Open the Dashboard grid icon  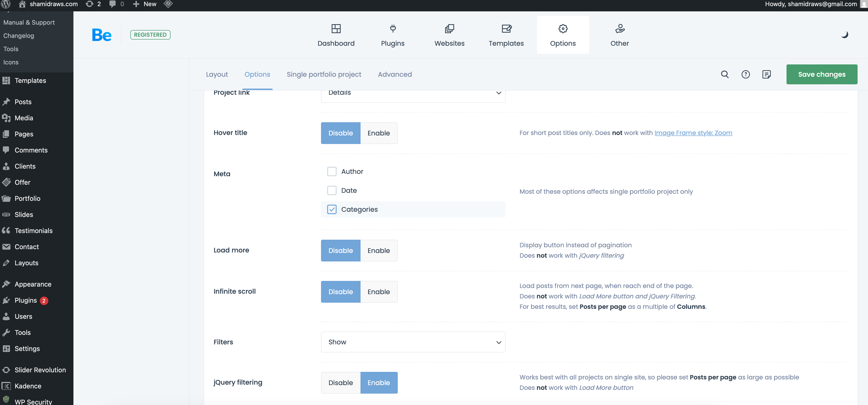pyautogui.click(x=336, y=29)
